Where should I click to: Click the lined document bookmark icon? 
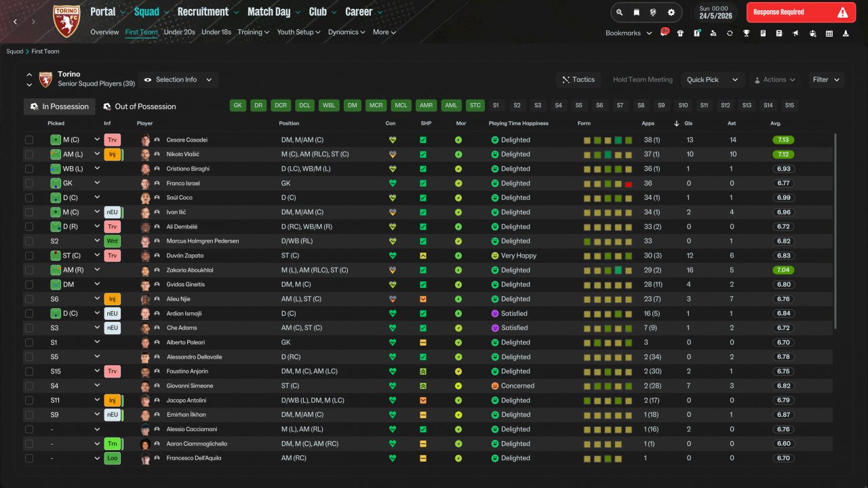pos(779,33)
